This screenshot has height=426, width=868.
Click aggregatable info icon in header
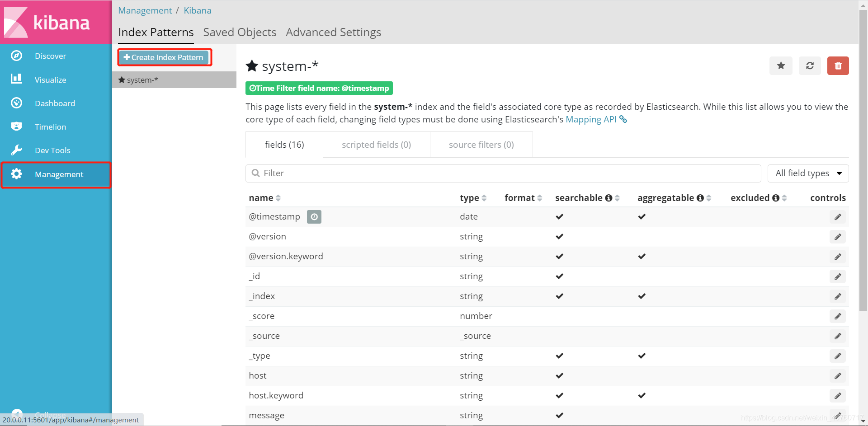[700, 198]
